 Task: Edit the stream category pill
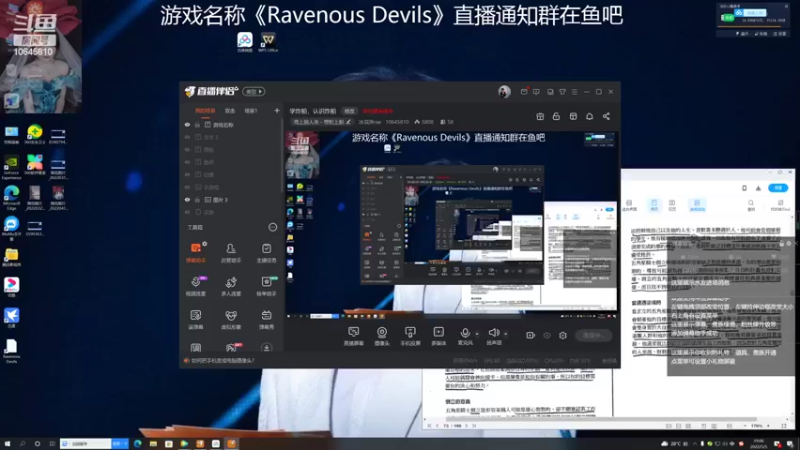tap(321, 122)
